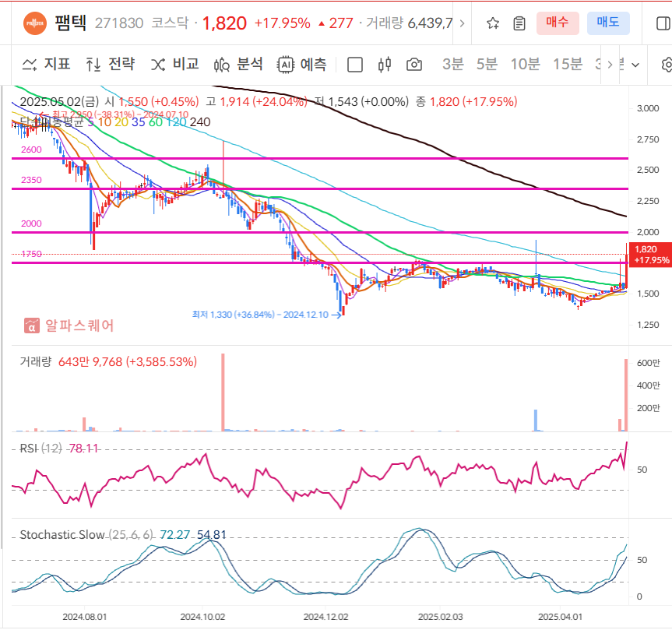Open the 지표 indicators menu

coord(46,65)
